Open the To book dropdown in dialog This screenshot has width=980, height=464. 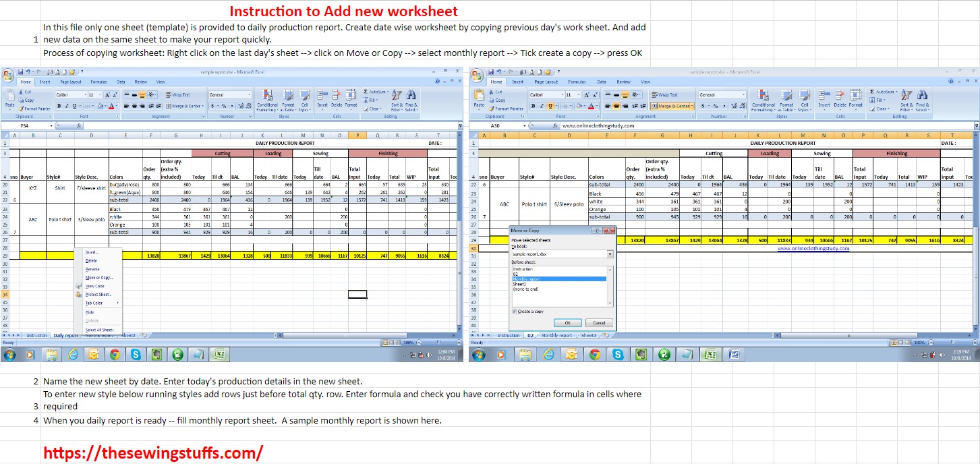(610, 254)
